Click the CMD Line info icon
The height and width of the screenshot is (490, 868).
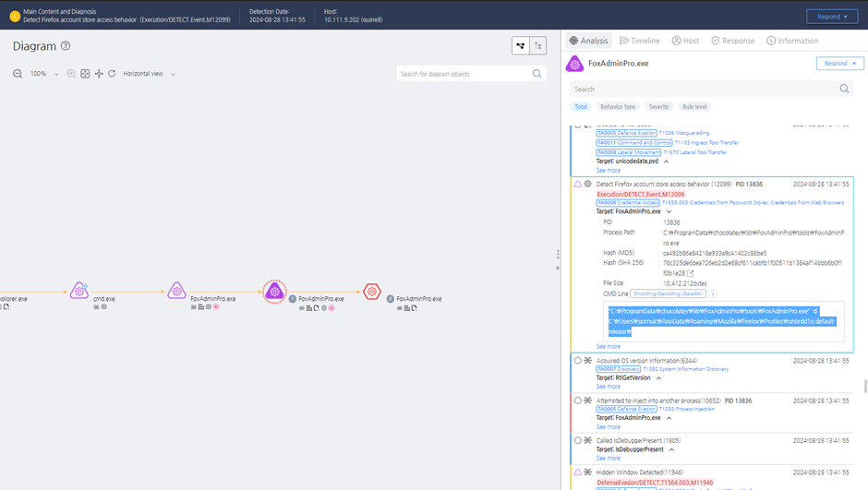tap(713, 293)
